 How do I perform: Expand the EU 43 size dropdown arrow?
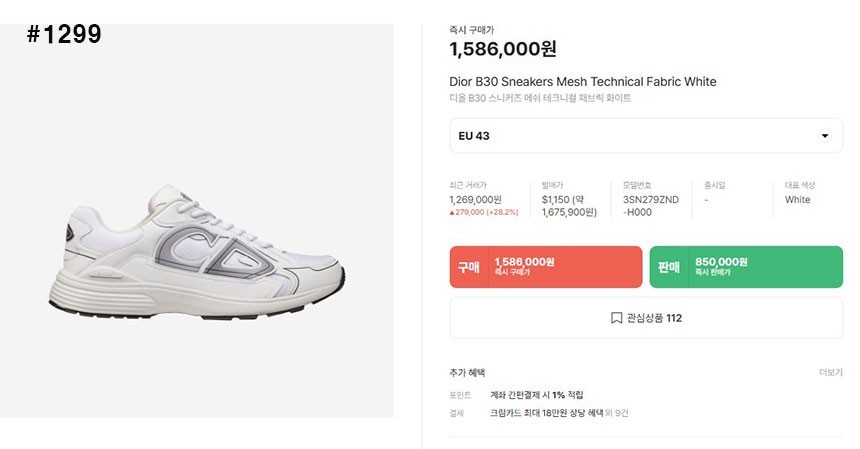point(824,136)
